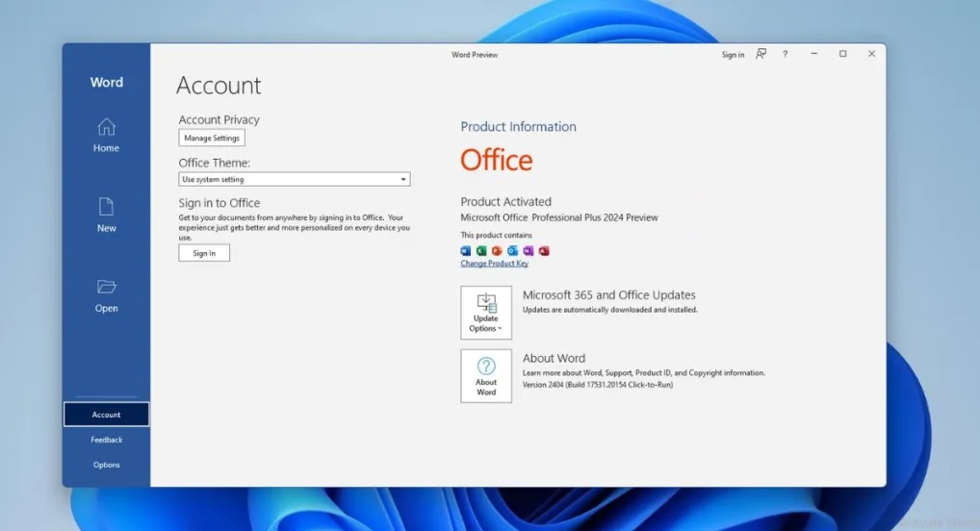
Task: Click the Word Preview window title
Action: 475,55
